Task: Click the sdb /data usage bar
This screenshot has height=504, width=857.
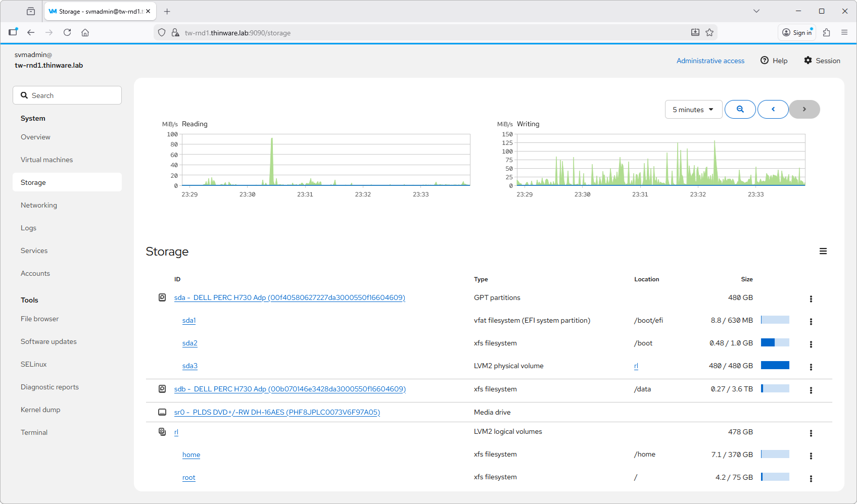Action: [x=775, y=388]
